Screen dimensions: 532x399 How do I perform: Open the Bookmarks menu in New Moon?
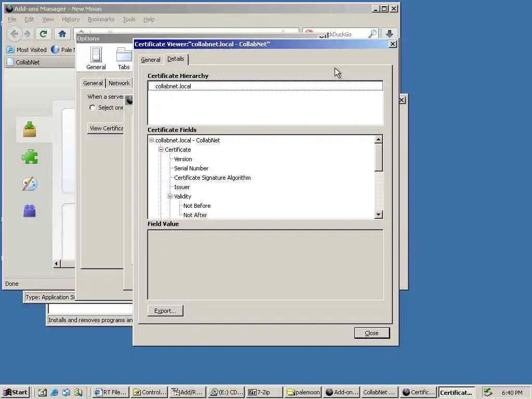click(x=101, y=19)
